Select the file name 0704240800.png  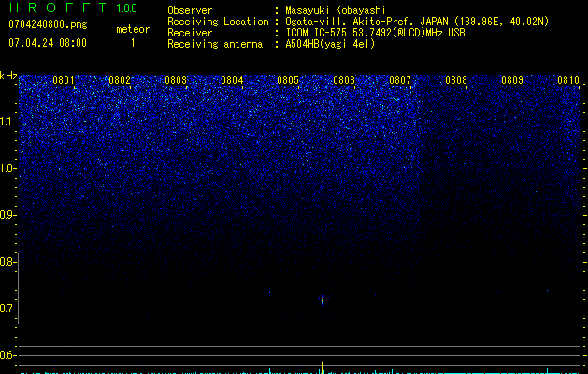[x=48, y=25]
